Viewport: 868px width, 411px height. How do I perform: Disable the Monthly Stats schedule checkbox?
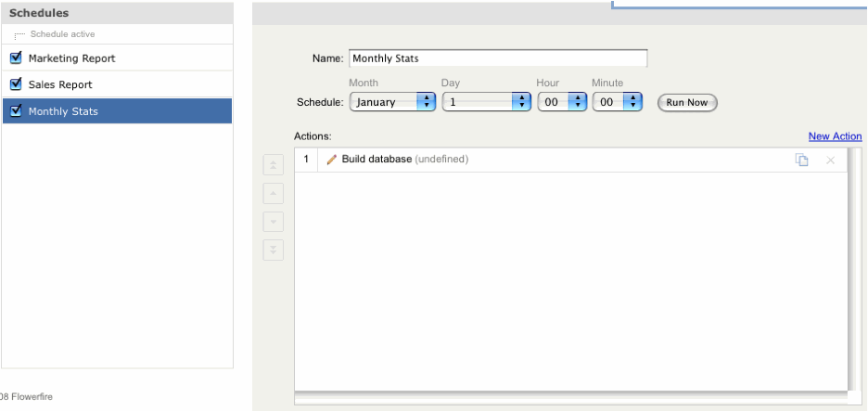pos(16,111)
